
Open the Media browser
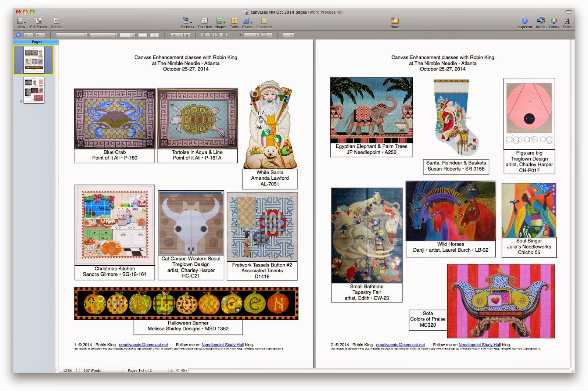(x=540, y=22)
